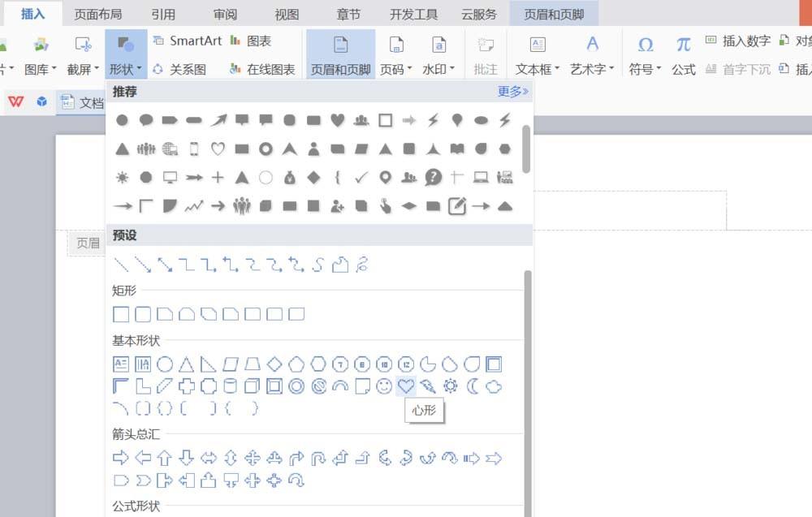Open the 截屏 screenshot tool

pyautogui.click(x=81, y=53)
